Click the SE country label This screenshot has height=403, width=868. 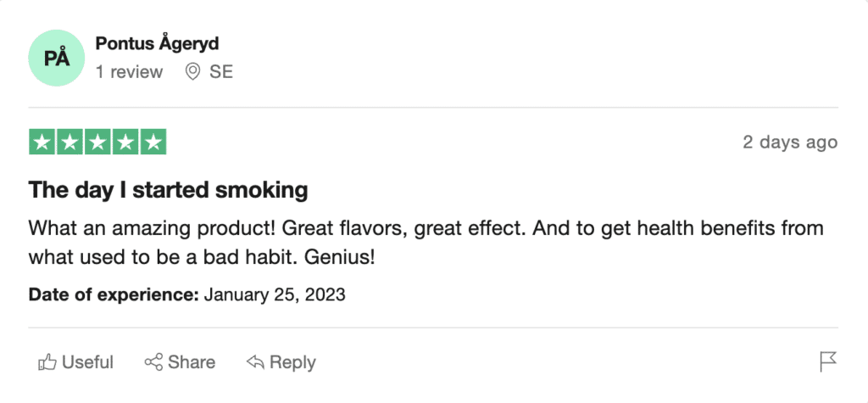pos(221,72)
